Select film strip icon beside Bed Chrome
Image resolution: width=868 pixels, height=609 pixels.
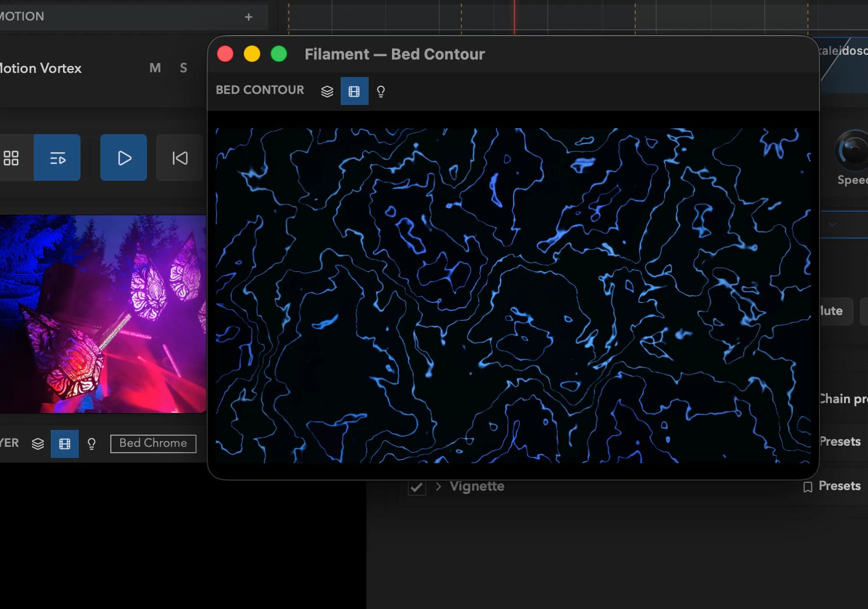click(x=65, y=444)
